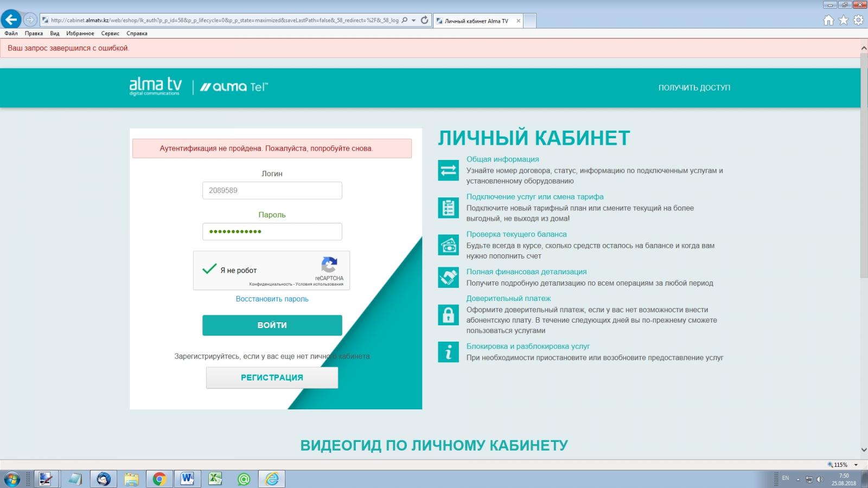Open the Правка menu
The image size is (868, 488).
34,33
